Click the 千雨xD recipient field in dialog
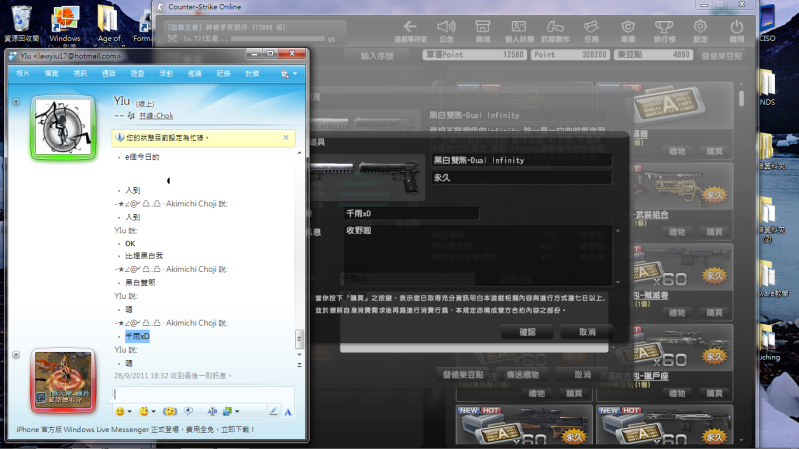This screenshot has width=799, height=449. (412, 213)
